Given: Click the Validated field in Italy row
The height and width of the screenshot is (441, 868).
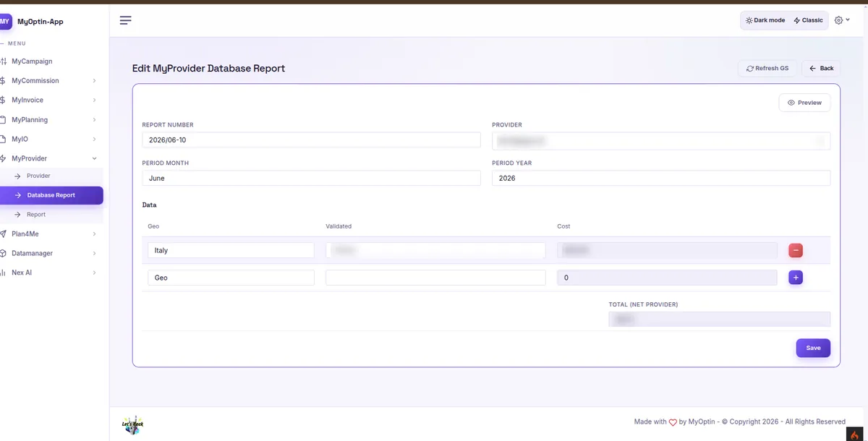Looking at the screenshot, I should pyautogui.click(x=435, y=250).
